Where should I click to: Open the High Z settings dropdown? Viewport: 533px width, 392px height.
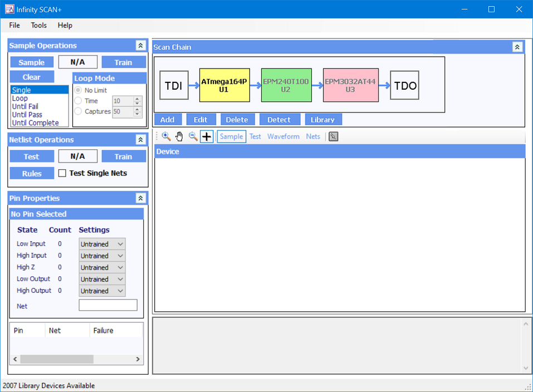click(x=102, y=267)
